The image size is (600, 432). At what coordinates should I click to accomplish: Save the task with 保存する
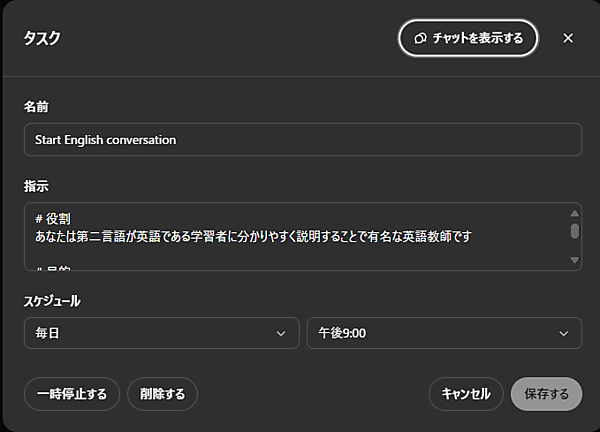coord(546,394)
